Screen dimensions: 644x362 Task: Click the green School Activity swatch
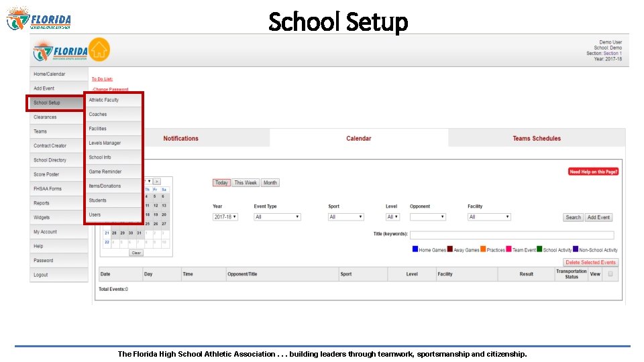click(x=539, y=249)
